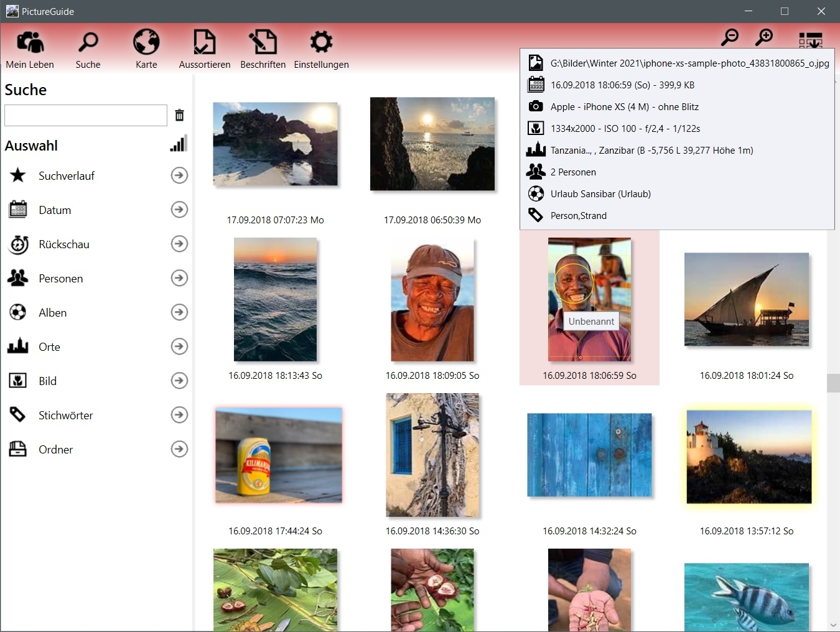The image size is (840, 632).
Task: Click the date caption 16.09.2018 18:06:59 So
Action: coord(589,376)
